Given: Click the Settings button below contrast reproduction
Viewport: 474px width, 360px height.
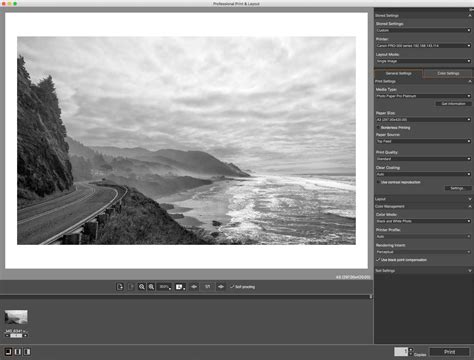Looking at the screenshot, I should (458, 188).
